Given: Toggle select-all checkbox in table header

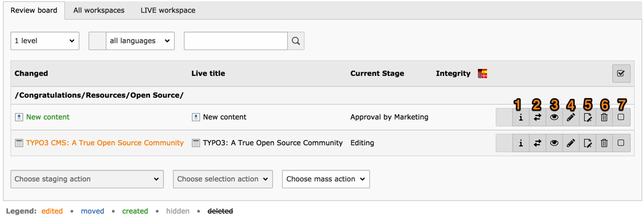Looking at the screenshot, I should [x=621, y=74].
